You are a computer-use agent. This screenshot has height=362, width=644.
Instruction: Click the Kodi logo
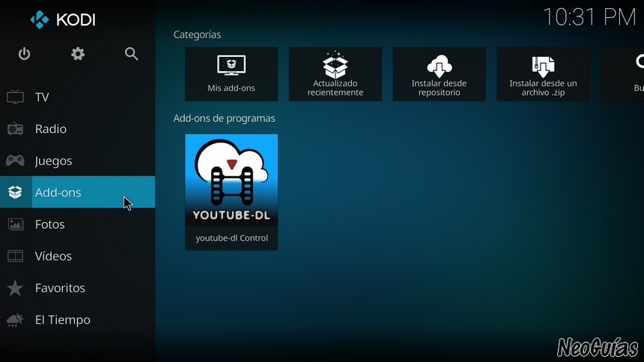(63, 19)
